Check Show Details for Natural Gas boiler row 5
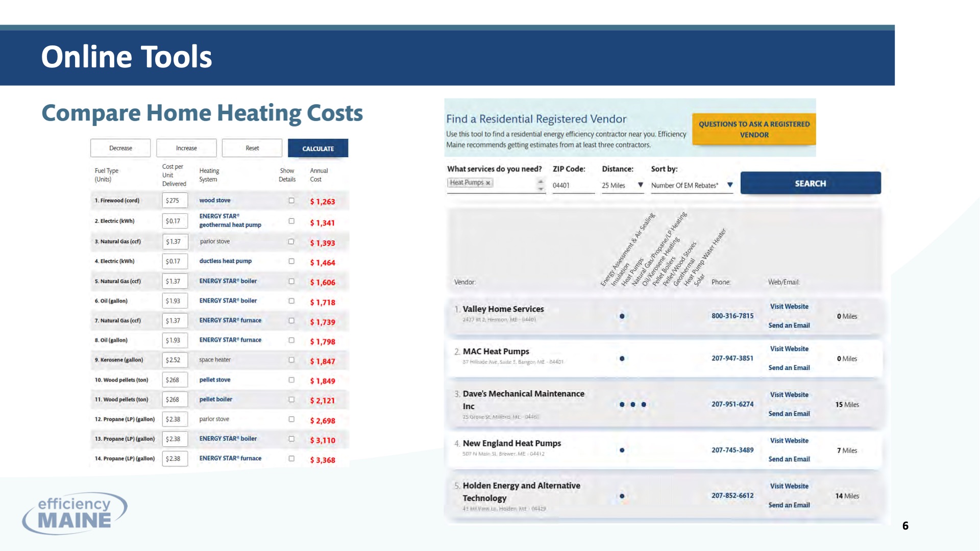The width and height of the screenshot is (980, 551). pyautogui.click(x=291, y=281)
